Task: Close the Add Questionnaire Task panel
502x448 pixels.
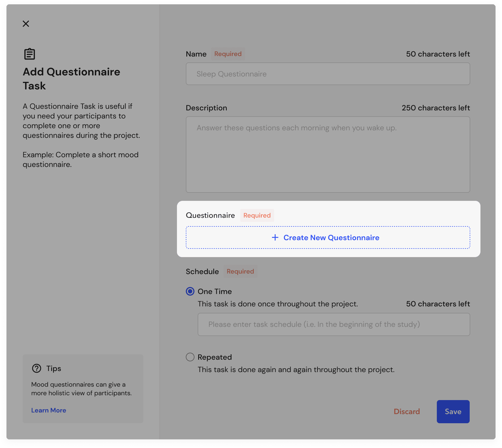Action: pos(26,24)
